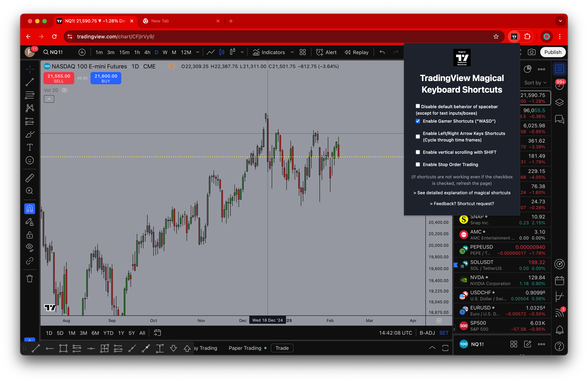Open symbol search for NQ1!

(53, 52)
